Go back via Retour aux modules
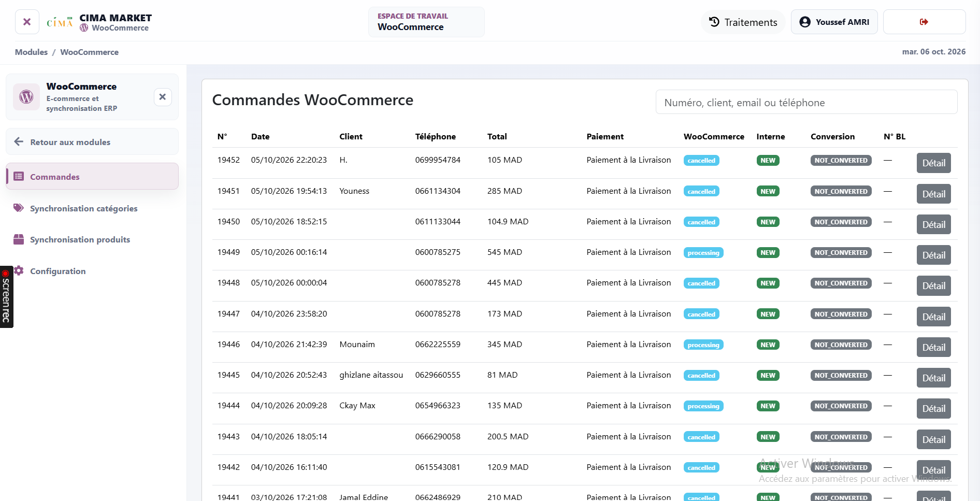The width and height of the screenshot is (980, 501). tap(92, 141)
